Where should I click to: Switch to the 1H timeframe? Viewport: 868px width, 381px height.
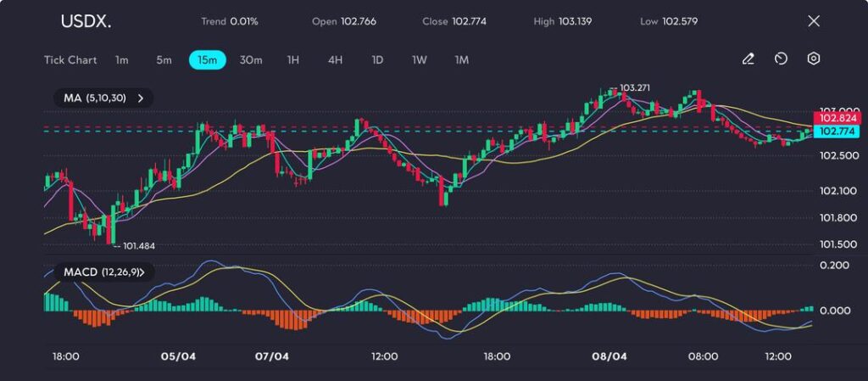pos(293,60)
